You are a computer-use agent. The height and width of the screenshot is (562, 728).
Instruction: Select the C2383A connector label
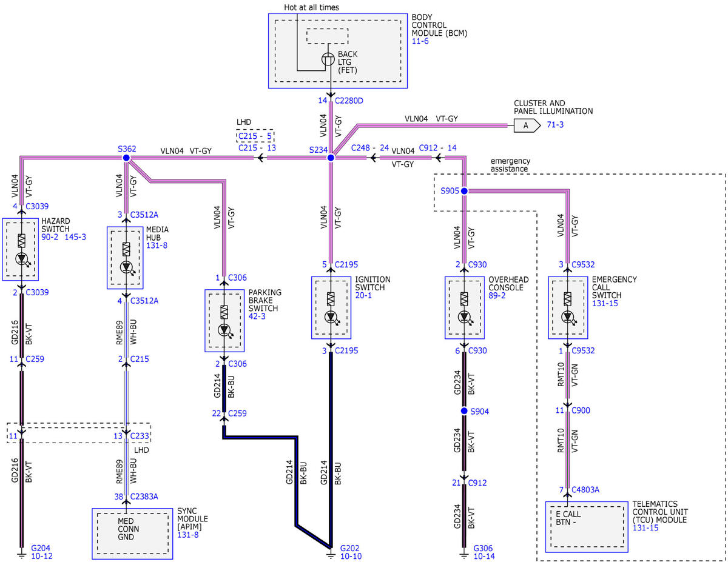[144, 497]
